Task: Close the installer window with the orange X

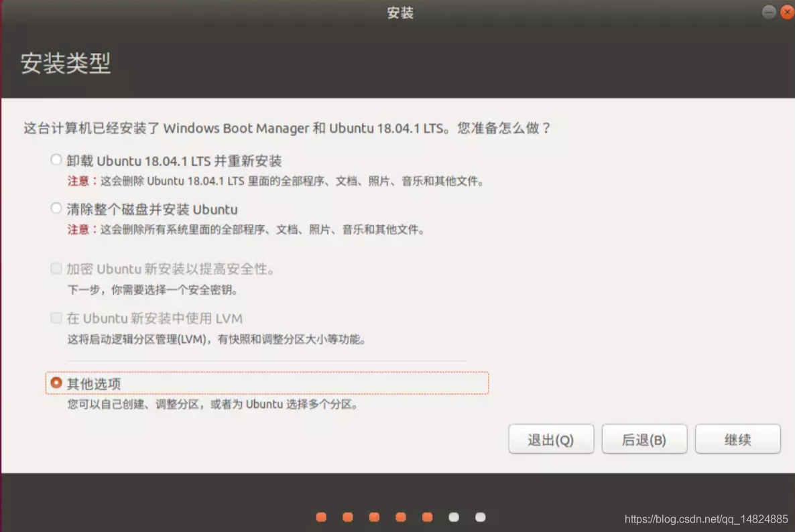Action: (788, 11)
